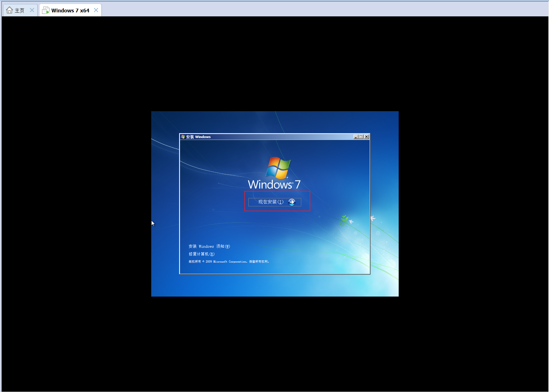
Task: Click the 现在安装 (Install now) button
Action: [x=275, y=202]
